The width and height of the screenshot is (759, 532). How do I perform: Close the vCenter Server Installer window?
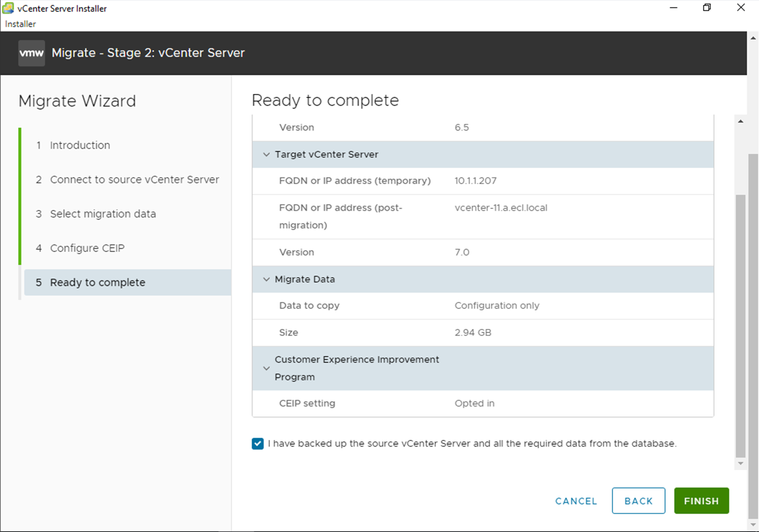(741, 8)
